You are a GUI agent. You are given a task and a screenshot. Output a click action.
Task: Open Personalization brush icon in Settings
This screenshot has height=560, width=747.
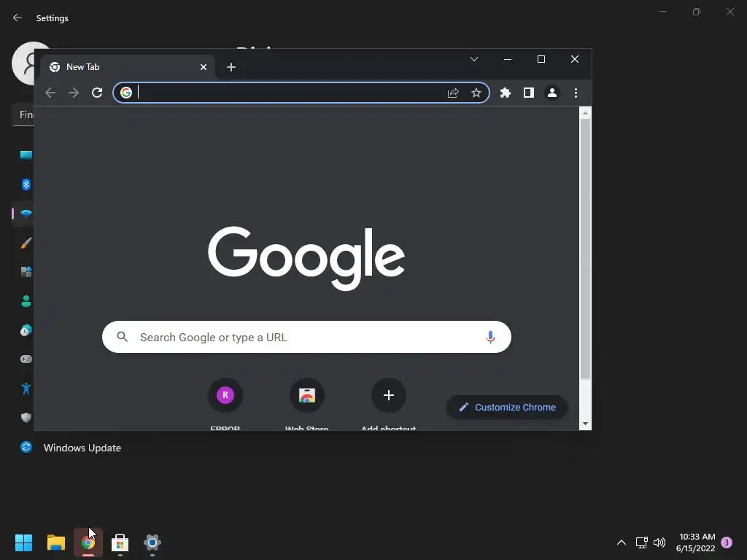point(26,243)
